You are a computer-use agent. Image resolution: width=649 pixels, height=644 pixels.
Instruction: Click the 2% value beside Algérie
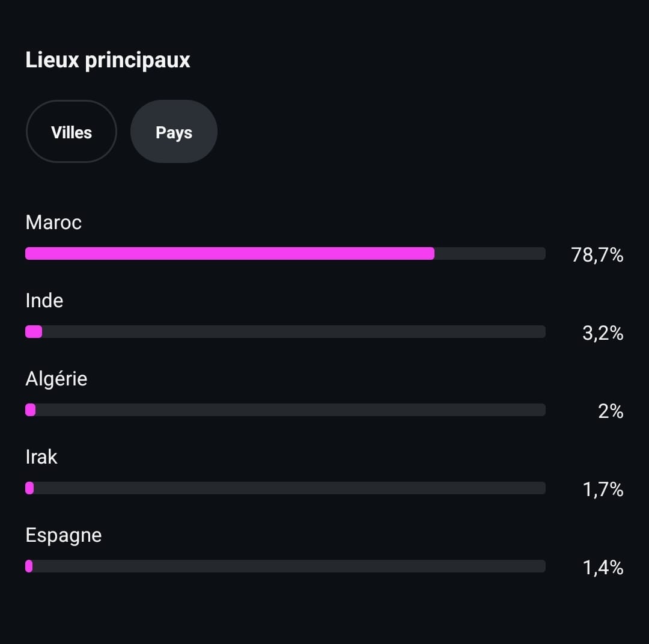(611, 411)
